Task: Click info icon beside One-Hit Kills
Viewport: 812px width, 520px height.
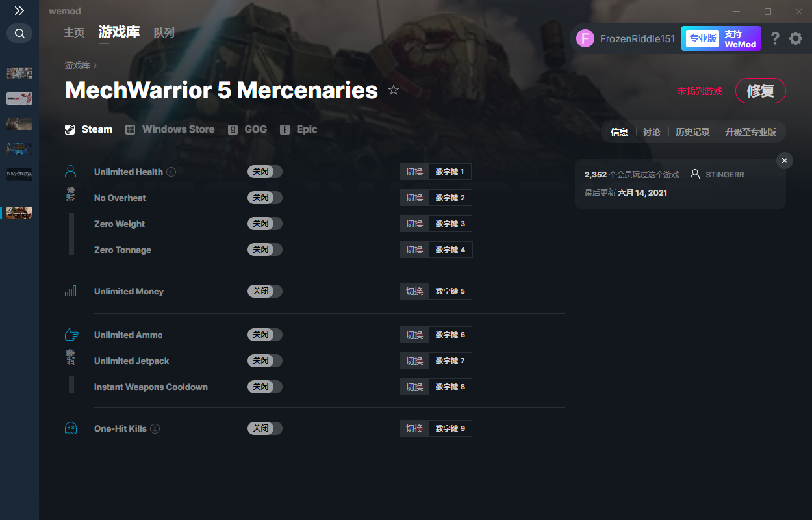Action: click(x=155, y=429)
